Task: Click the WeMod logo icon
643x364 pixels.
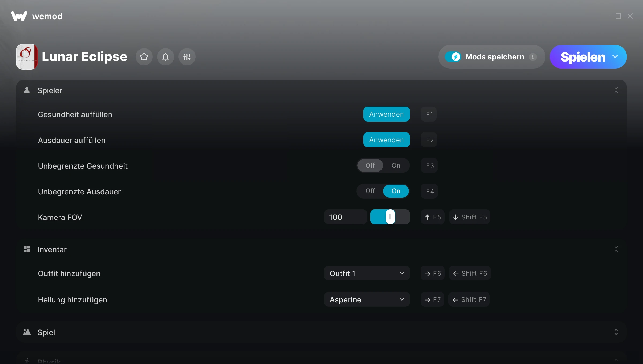Action: tap(19, 16)
